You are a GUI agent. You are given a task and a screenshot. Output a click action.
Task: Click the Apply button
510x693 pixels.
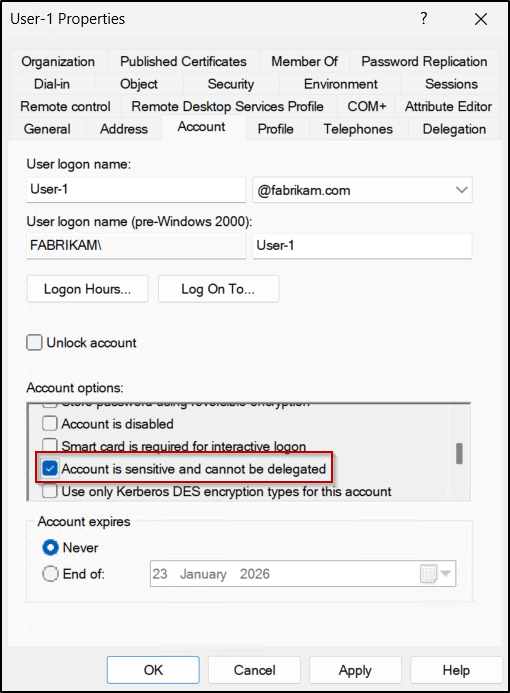[355, 670]
